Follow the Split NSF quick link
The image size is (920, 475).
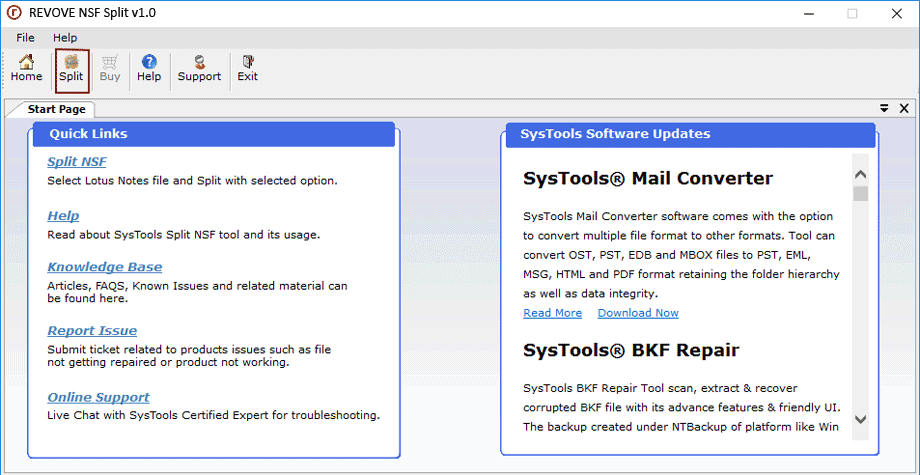click(x=77, y=162)
